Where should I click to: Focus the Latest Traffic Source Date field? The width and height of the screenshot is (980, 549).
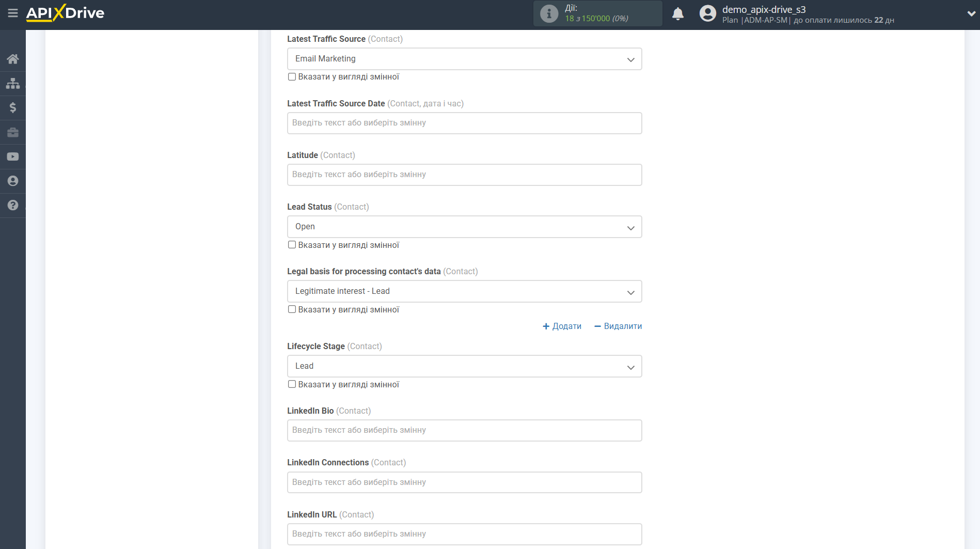[464, 123]
